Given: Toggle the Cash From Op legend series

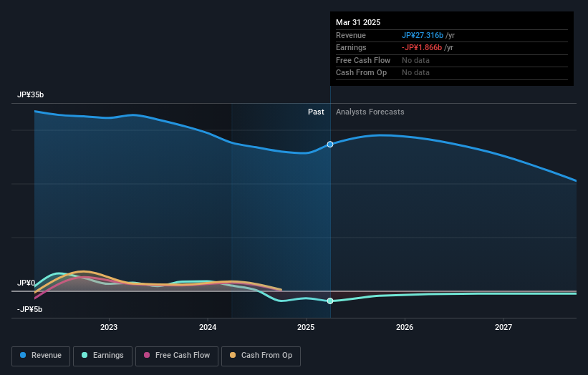Looking at the screenshot, I should pyautogui.click(x=261, y=356).
